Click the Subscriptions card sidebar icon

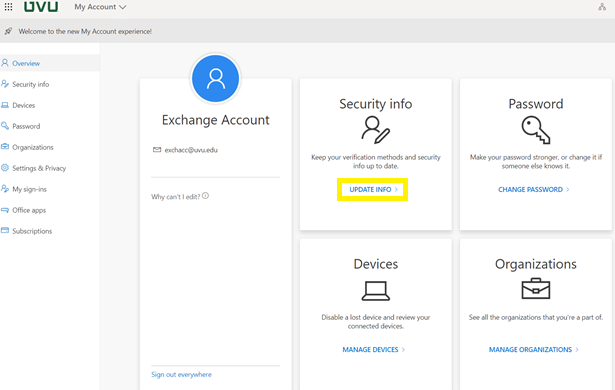[x=5, y=230]
